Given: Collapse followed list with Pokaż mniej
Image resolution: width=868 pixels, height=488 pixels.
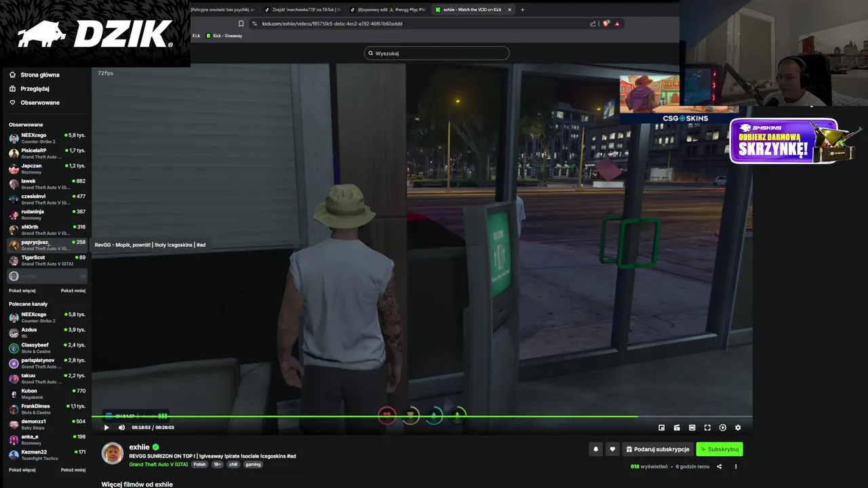Looking at the screenshot, I should 73,291.
